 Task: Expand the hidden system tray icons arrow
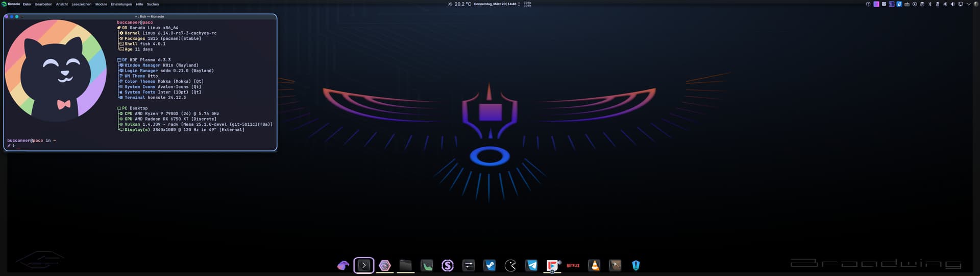(x=969, y=4)
